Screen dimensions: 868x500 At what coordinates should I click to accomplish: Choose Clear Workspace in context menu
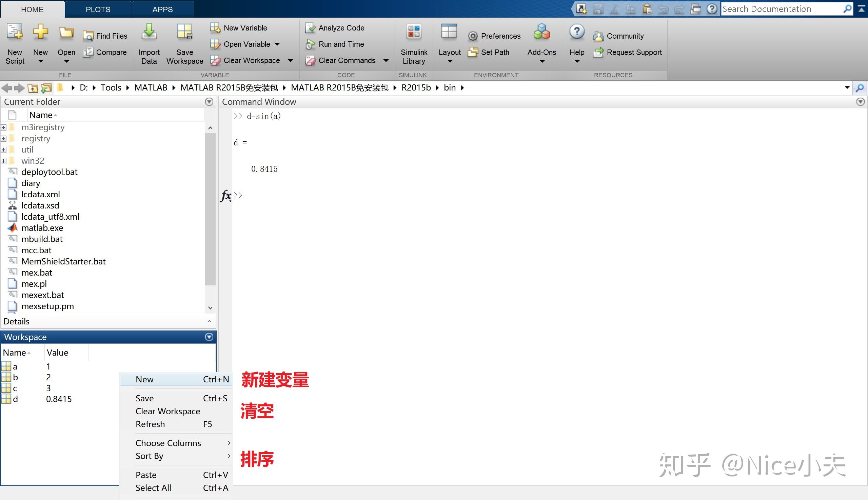pyautogui.click(x=167, y=412)
